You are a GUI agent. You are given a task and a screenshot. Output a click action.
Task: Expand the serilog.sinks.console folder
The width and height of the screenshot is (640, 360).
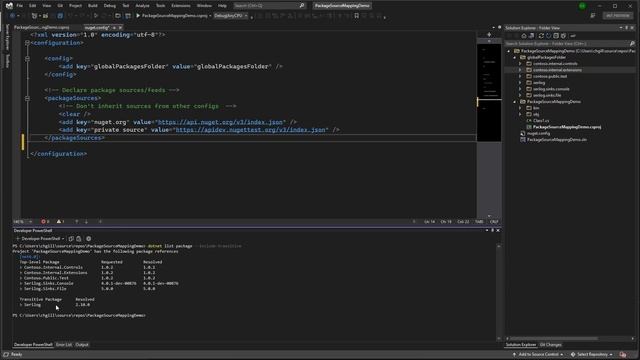520,89
